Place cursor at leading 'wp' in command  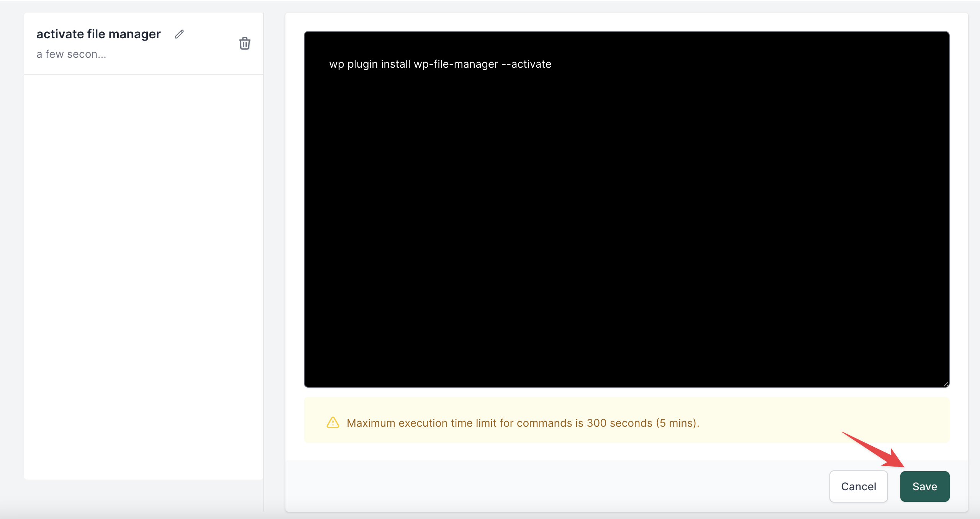tap(336, 64)
